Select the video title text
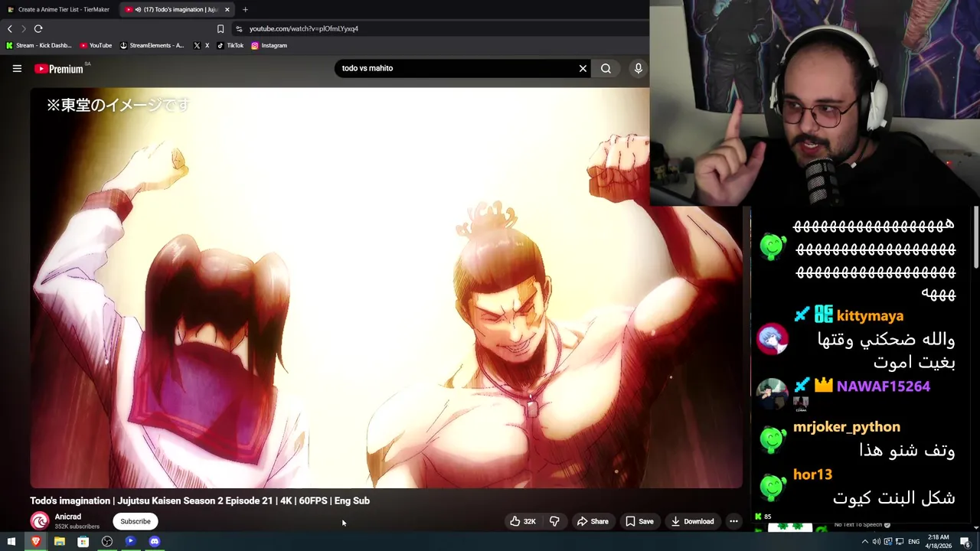980x551 pixels. click(200, 500)
